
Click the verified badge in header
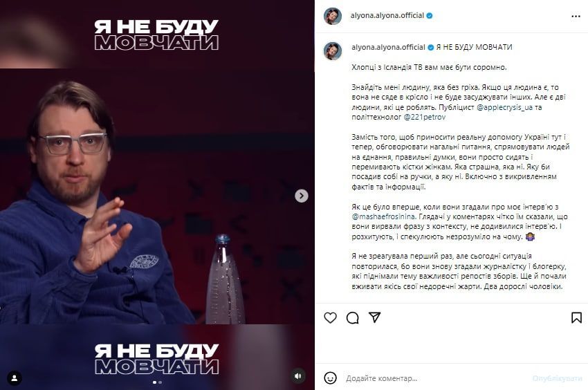[x=430, y=16]
